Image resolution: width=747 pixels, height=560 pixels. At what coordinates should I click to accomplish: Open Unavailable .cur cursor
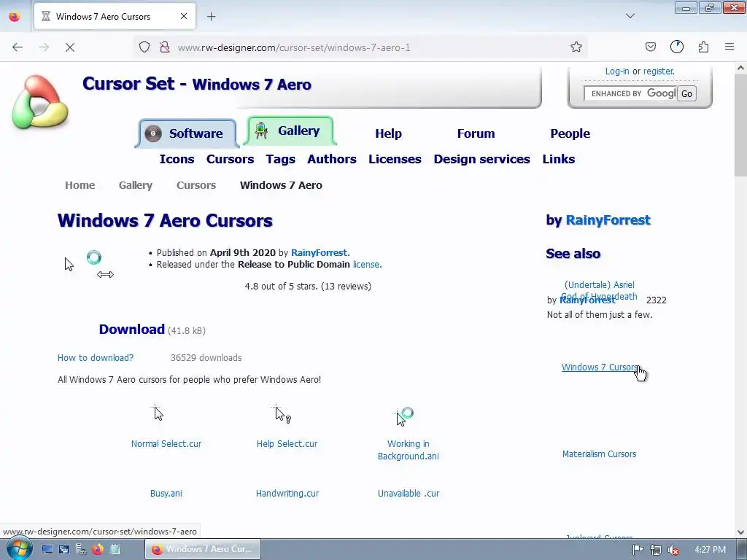point(409,494)
